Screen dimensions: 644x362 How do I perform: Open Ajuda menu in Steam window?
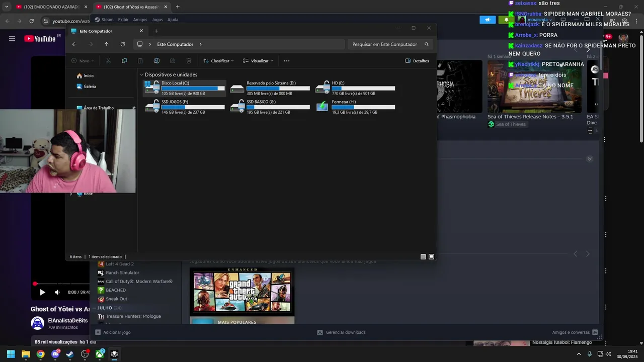tap(173, 20)
